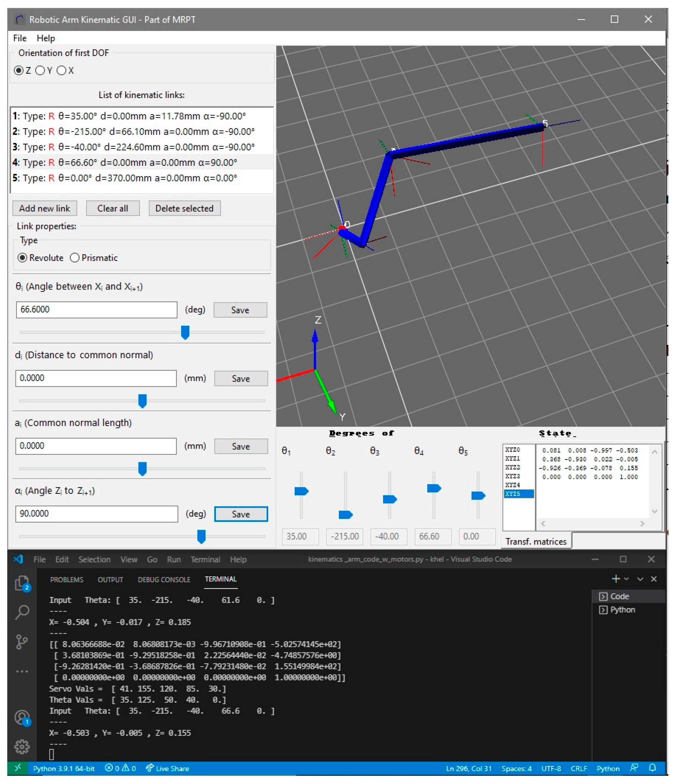This screenshot has height=784, width=674.
Task: Select Y orientation radio button
Action: tap(40, 71)
